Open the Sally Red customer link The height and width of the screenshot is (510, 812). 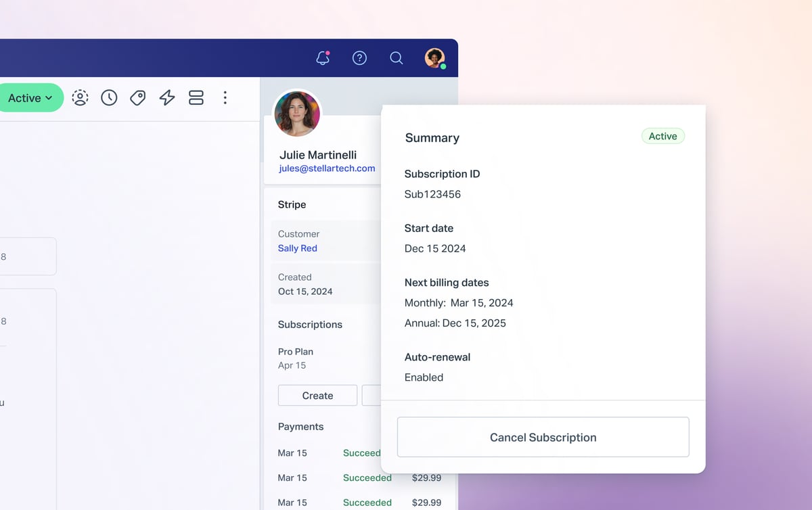coord(297,248)
